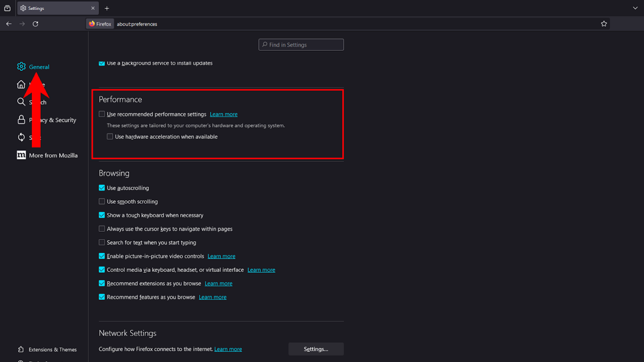Disable autoscrolling

point(102,188)
